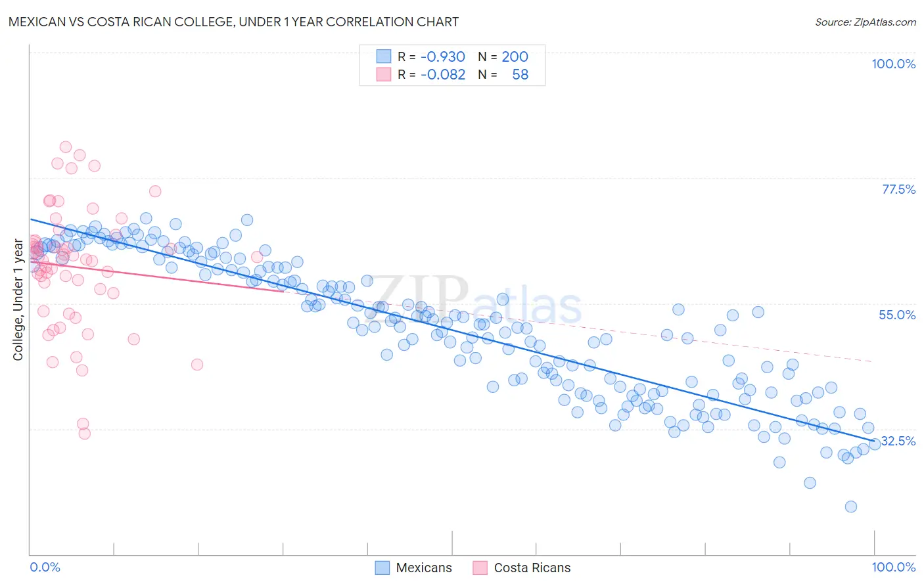The height and width of the screenshot is (586, 924).
Task: Click the N = 58 statistic text
Action: pyautogui.click(x=503, y=74)
